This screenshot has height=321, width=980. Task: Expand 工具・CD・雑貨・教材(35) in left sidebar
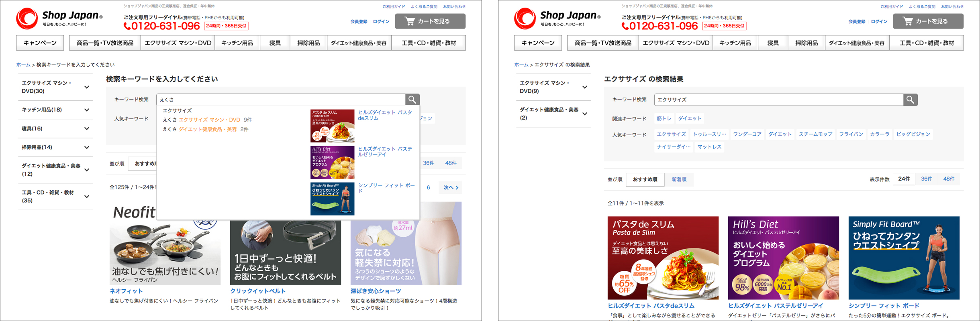pyautogui.click(x=55, y=197)
